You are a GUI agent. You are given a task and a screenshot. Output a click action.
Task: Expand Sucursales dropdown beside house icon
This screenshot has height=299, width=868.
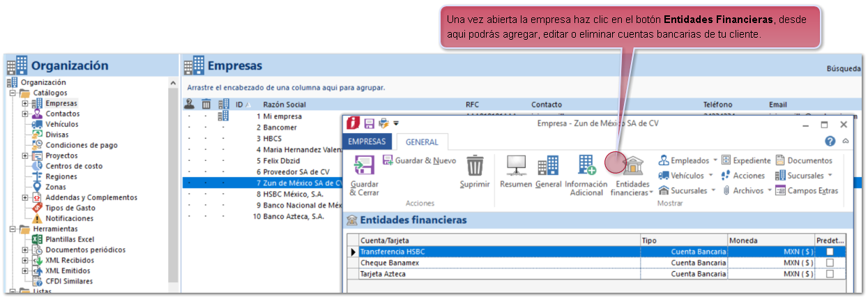713,190
